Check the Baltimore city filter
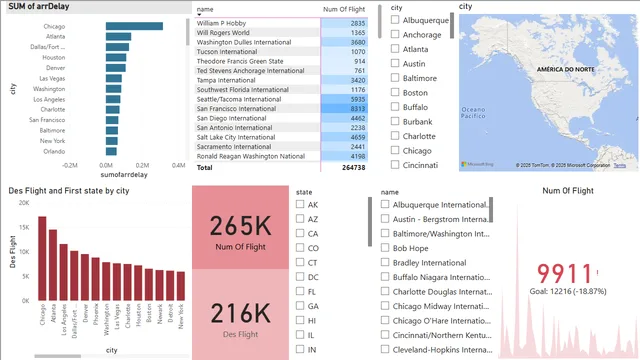 395,78
